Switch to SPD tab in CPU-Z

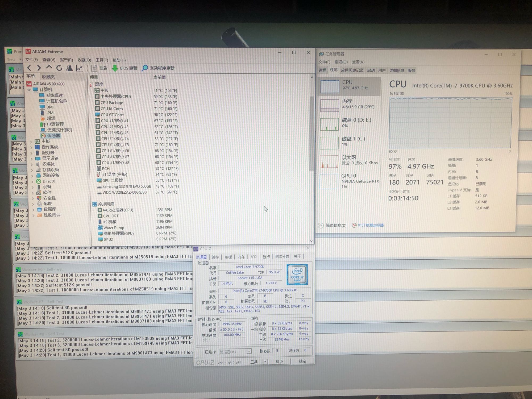[x=253, y=257]
